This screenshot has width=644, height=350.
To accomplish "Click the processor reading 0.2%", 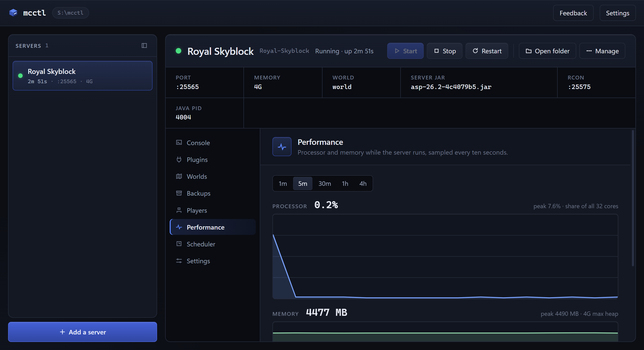I will point(326,205).
